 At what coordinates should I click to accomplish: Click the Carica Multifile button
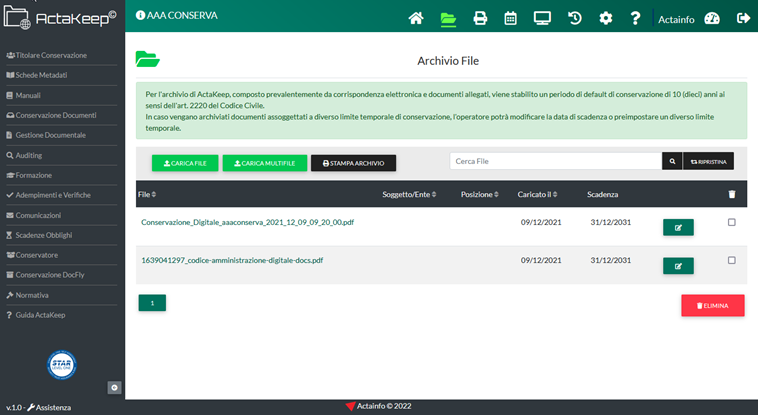[x=264, y=162]
